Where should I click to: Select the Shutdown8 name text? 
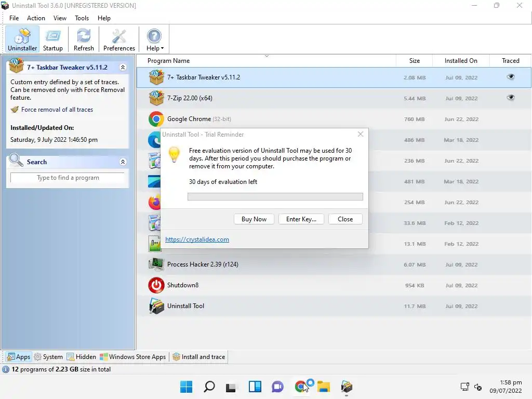182,285
